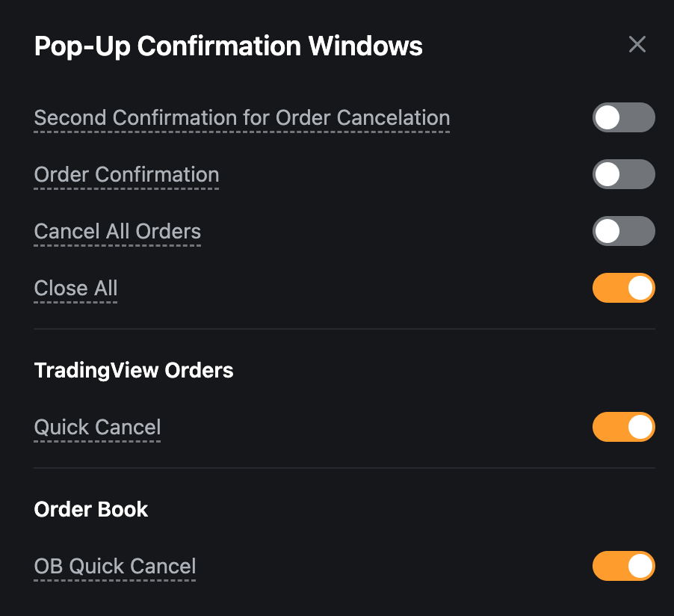The width and height of the screenshot is (674, 616).
Task: Click the Second Confirmation for Order Cancelation label
Action: coord(242,118)
